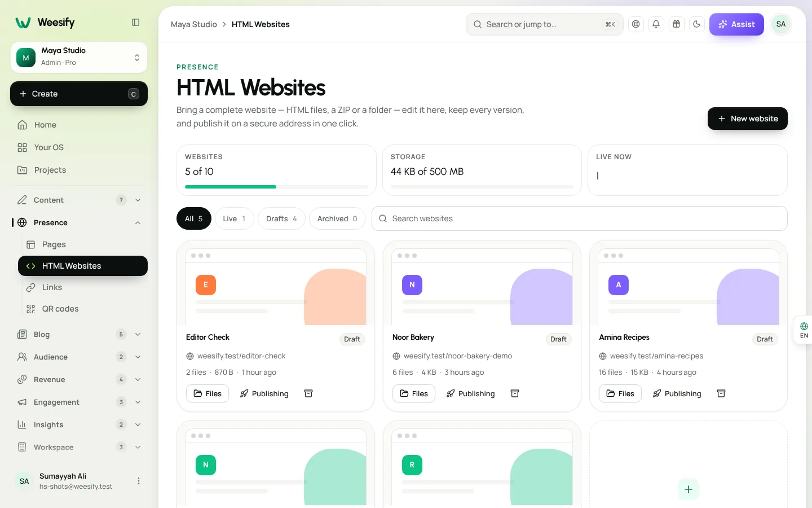Expand the Insights section
The height and width of the screenshot is (508, 812).
pos(79,424)
